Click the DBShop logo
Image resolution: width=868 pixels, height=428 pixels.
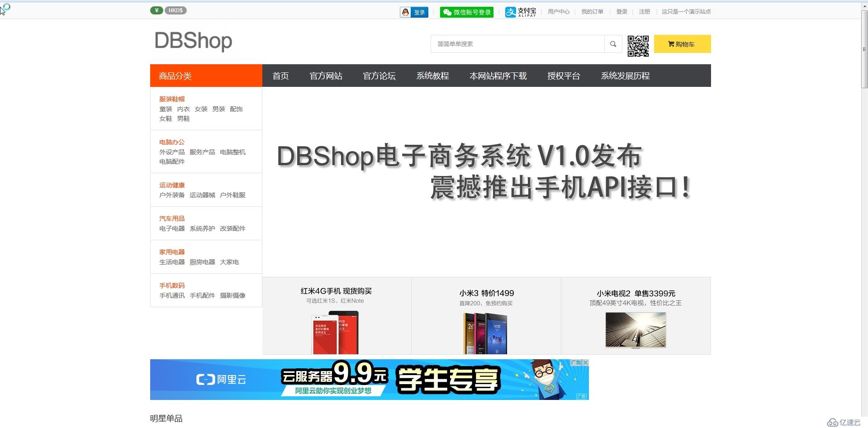pyautogui.click(x=193, y=41)
